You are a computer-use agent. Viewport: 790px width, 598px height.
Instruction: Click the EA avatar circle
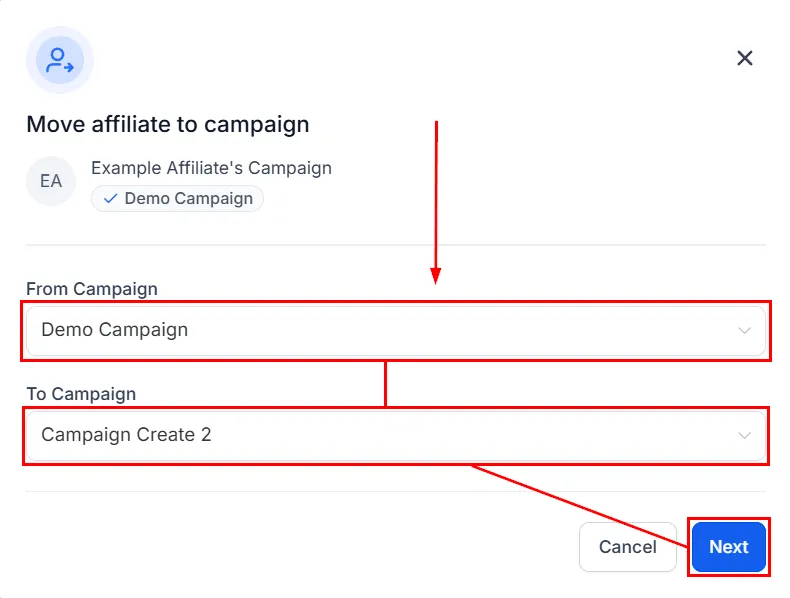[x=51, y=181]
